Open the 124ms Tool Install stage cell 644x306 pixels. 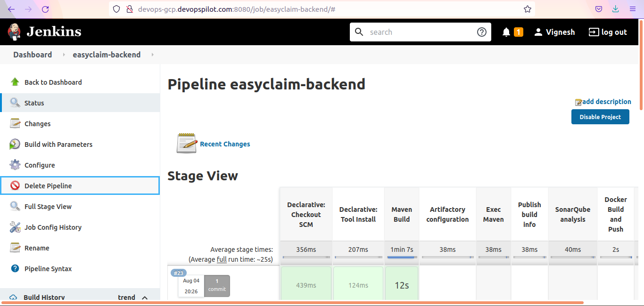(358, 283)
